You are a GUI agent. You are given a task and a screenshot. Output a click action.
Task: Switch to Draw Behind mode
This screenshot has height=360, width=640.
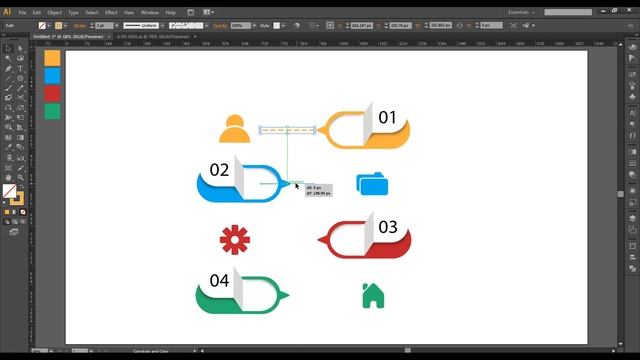(x=15, y=222)
